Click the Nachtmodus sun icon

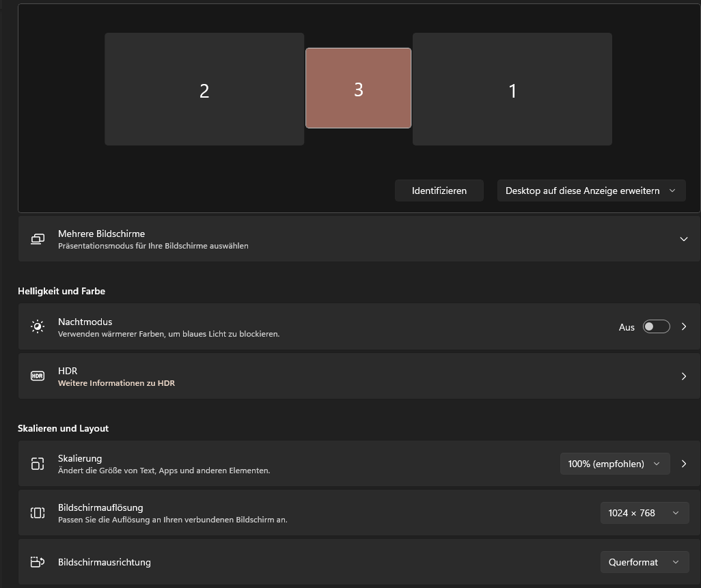click(x=38, y=326)
